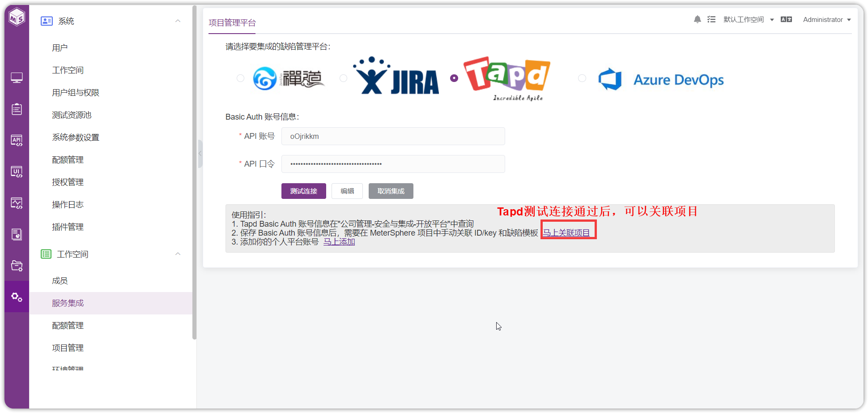
Task: Open the 插件管理 menu item
Action: [x=111, y=227]
